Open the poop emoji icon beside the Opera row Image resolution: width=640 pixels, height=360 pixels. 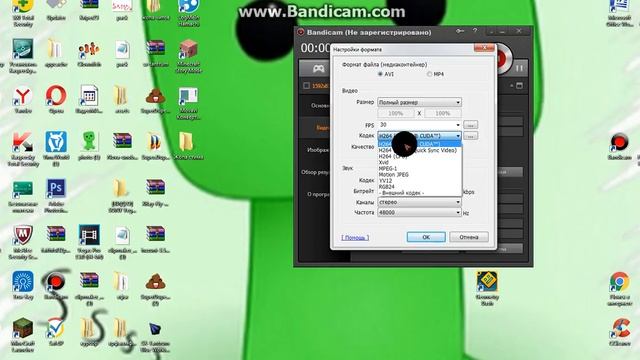tap(155, 100)
